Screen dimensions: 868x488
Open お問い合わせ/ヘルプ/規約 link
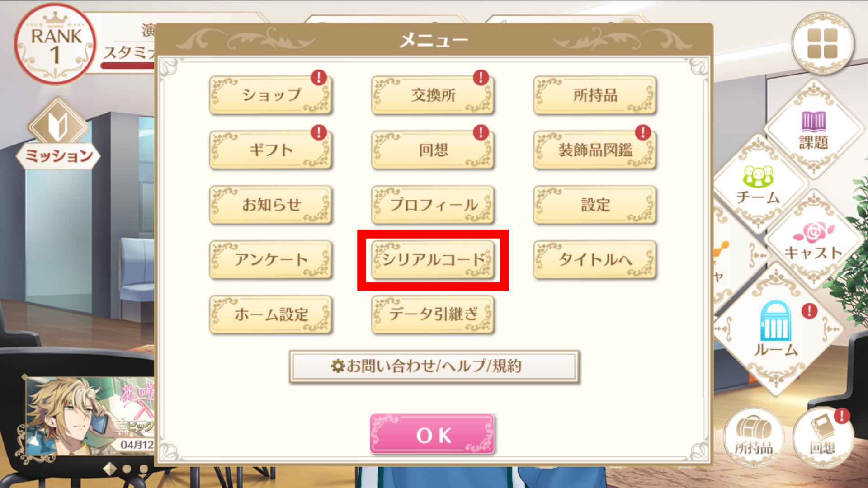pyautogui.click(x=434, y=367)
